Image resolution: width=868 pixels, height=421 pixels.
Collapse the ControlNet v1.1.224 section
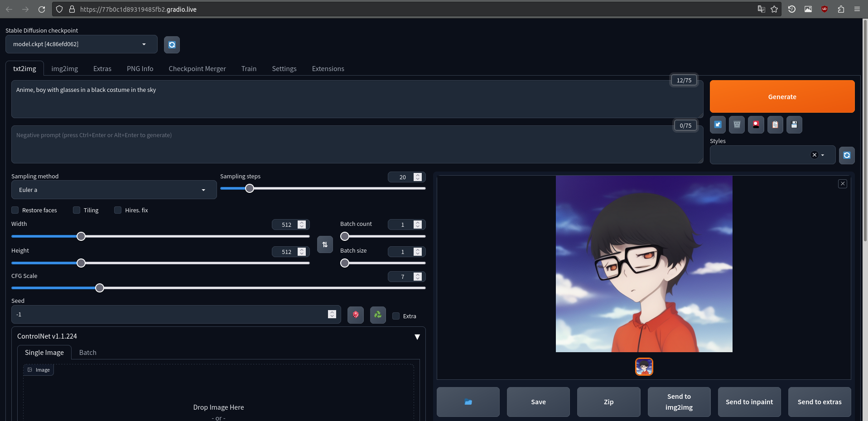tap(417, 337)
